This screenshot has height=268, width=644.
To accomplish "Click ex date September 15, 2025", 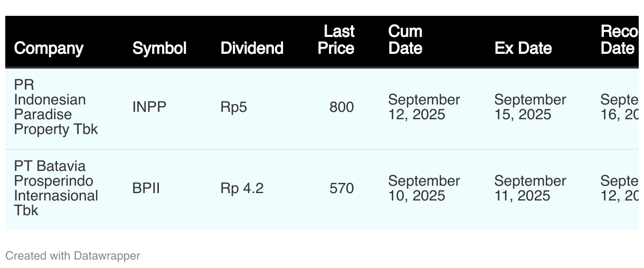I will coord(530,107).
